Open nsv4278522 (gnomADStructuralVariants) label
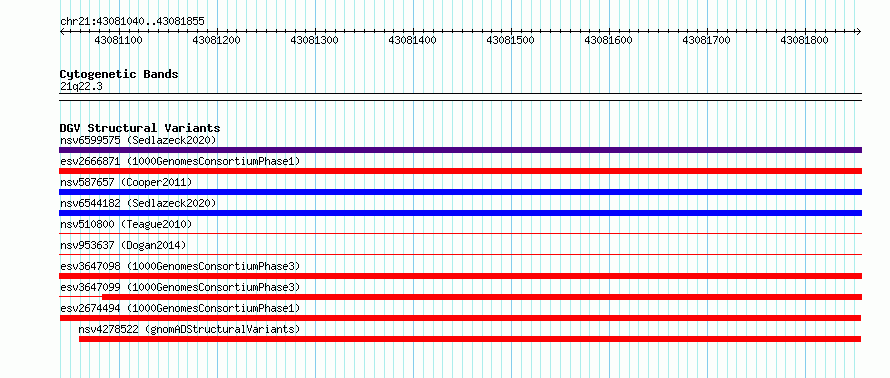 (189, 329)
